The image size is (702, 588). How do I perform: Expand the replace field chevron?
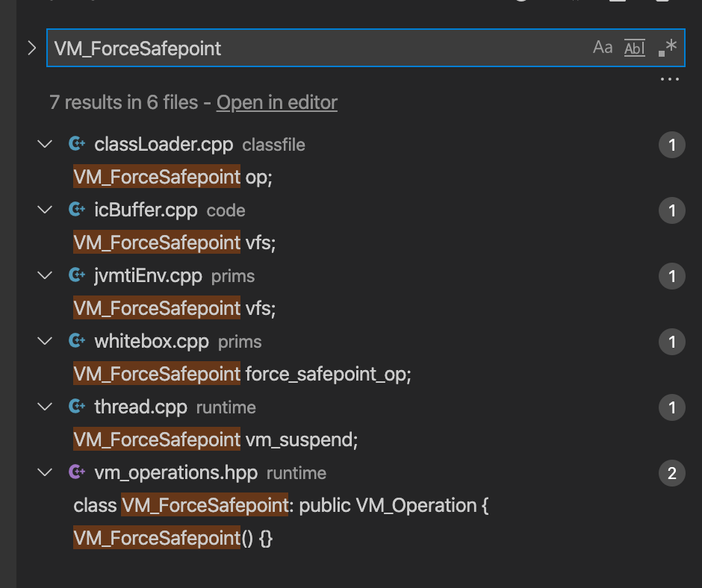(x=31, y=49)
